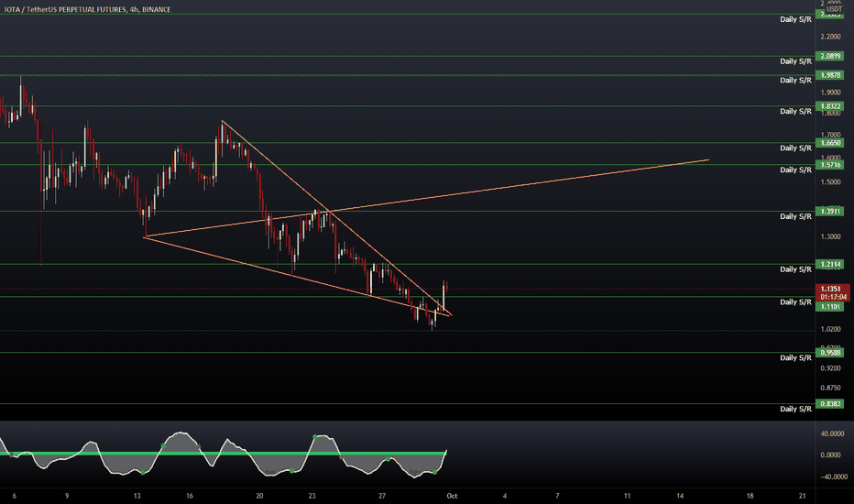The width and height of the screenshot is (854, 504).
Task: Select date 21 on the time axis
Action: (803, 496)
